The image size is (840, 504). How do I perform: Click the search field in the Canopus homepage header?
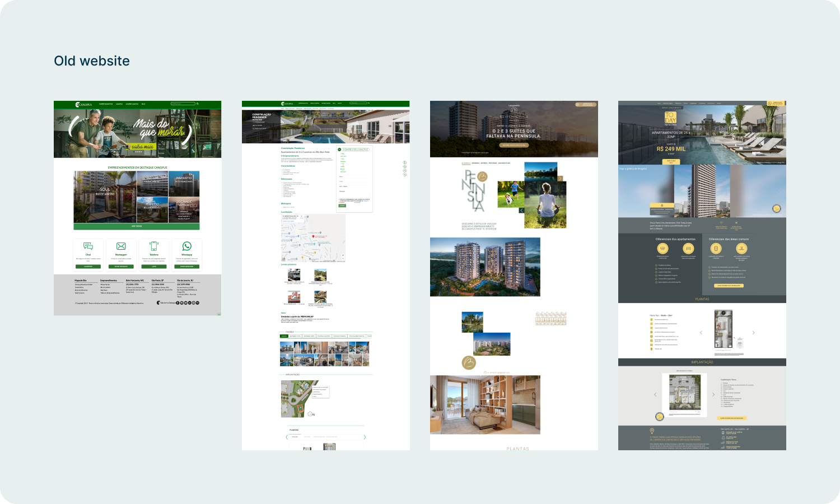tap(183, 104)
